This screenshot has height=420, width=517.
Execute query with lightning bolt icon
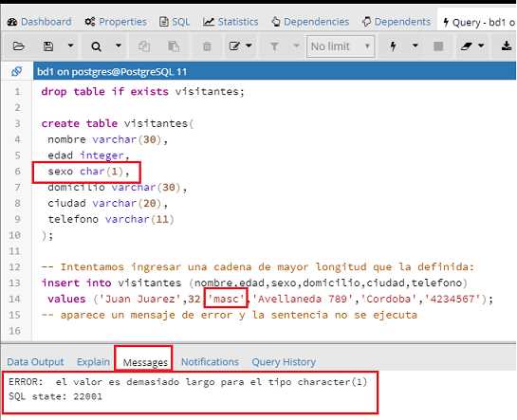tap(393, 46)
